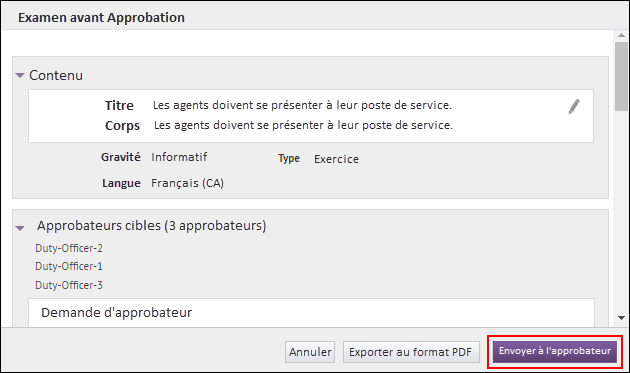Click the Corps text value
Image resolution: width=630 pixels, height=373 pixels.
click(303, 125)
